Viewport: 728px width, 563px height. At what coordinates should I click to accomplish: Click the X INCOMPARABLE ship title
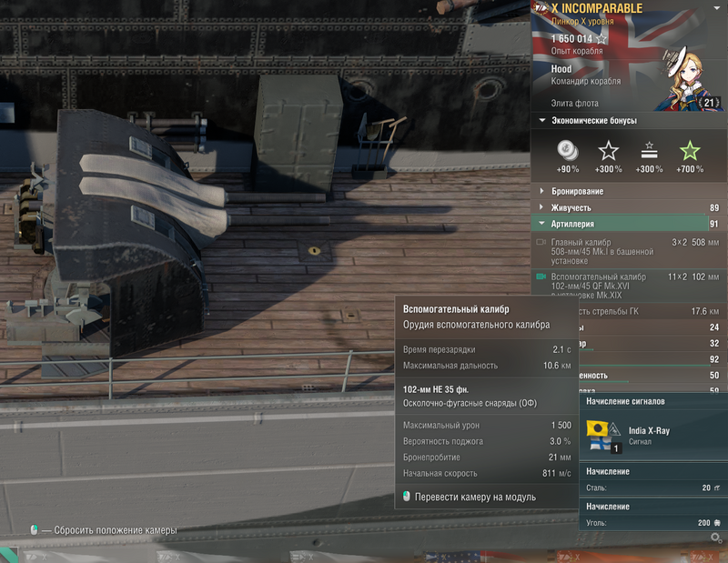pos(597,8)
